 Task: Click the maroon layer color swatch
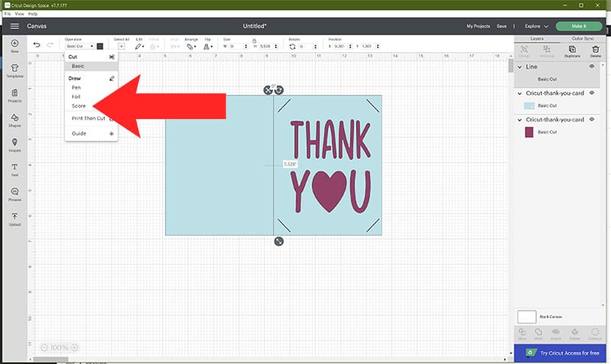click(529, 132)
